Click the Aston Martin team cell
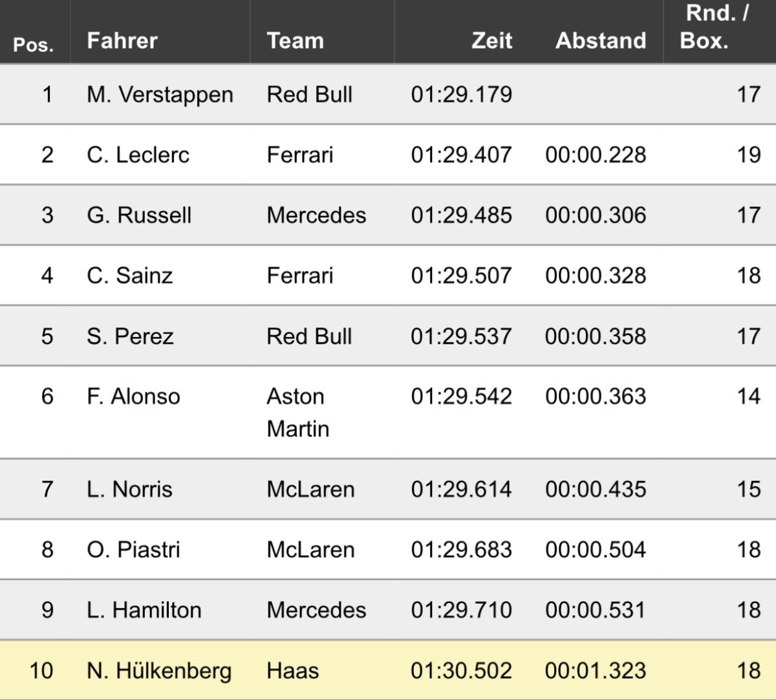Viewport: 776px width, 700px height. 297,412
